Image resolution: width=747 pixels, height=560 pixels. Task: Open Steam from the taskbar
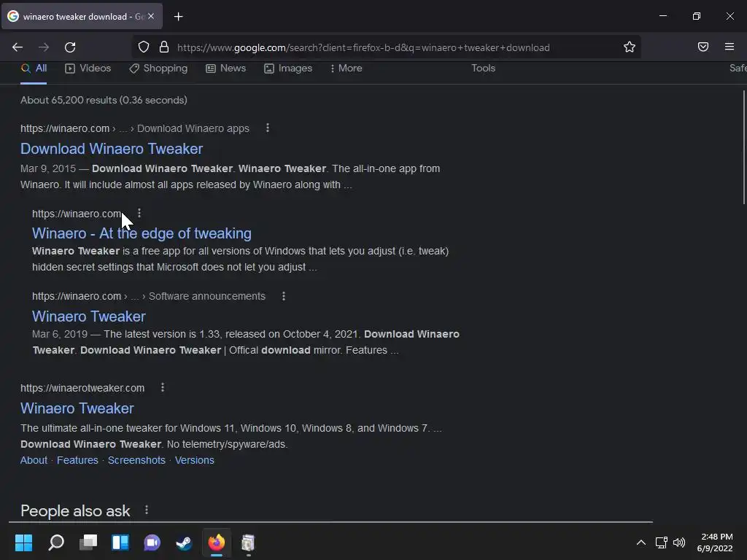coord(184,542)
